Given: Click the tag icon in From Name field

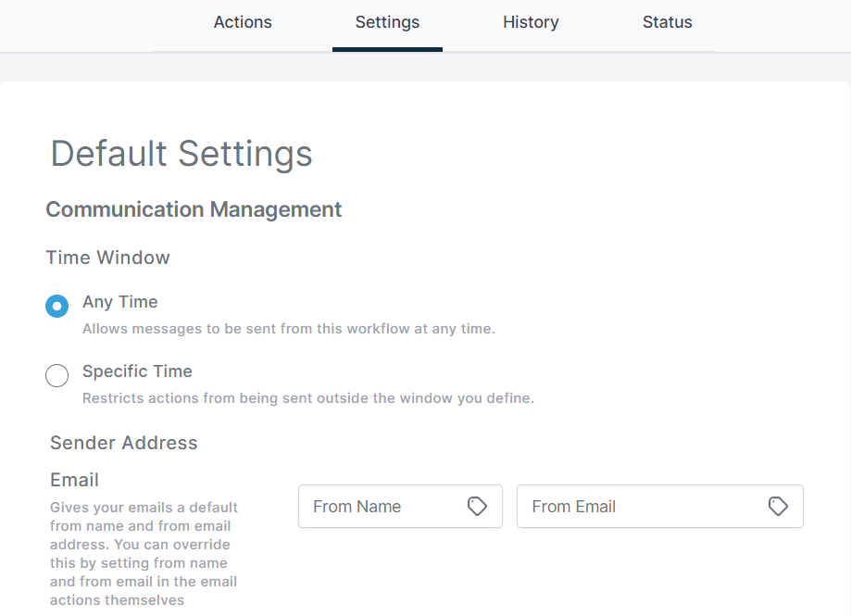Looking at the screenshot, I should (x=477, y=507).
